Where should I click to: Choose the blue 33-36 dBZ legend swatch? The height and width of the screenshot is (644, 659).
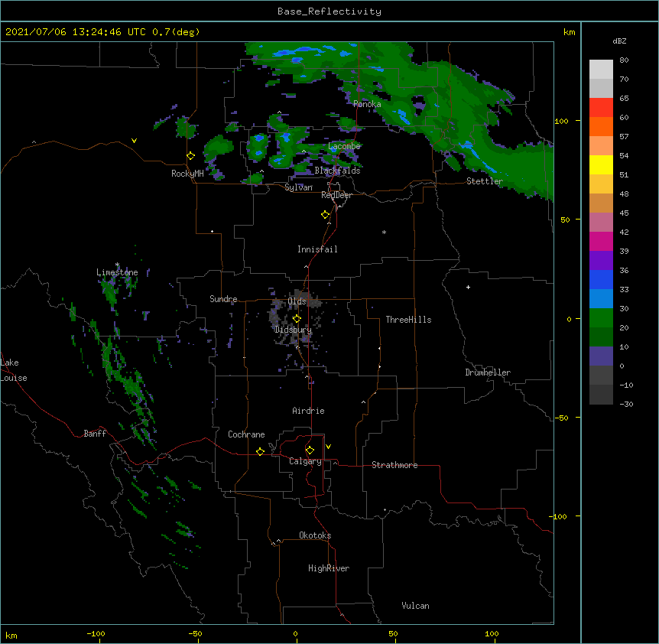(x=601, y=279)
